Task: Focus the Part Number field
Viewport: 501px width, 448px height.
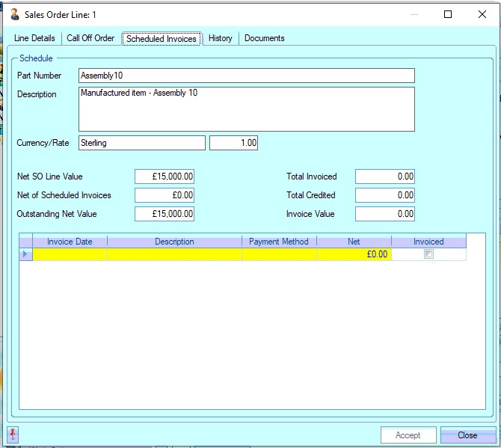Action: click(246, 76)
